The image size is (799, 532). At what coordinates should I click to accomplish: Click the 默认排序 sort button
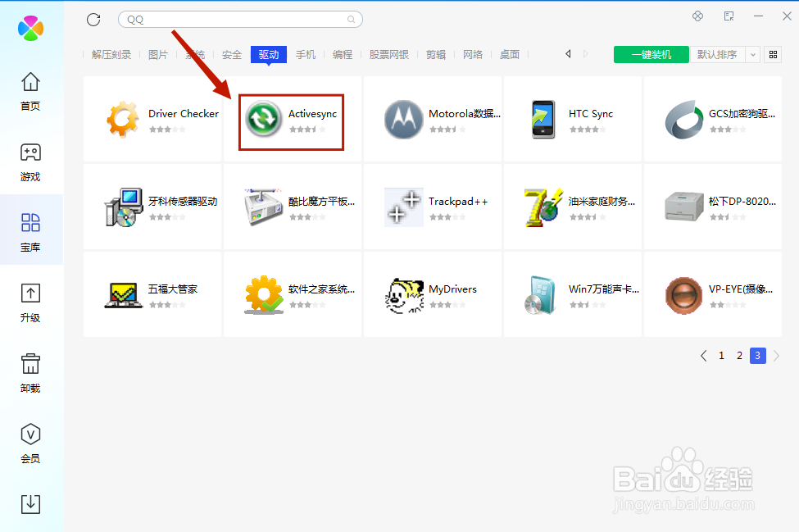click(718, 55)
